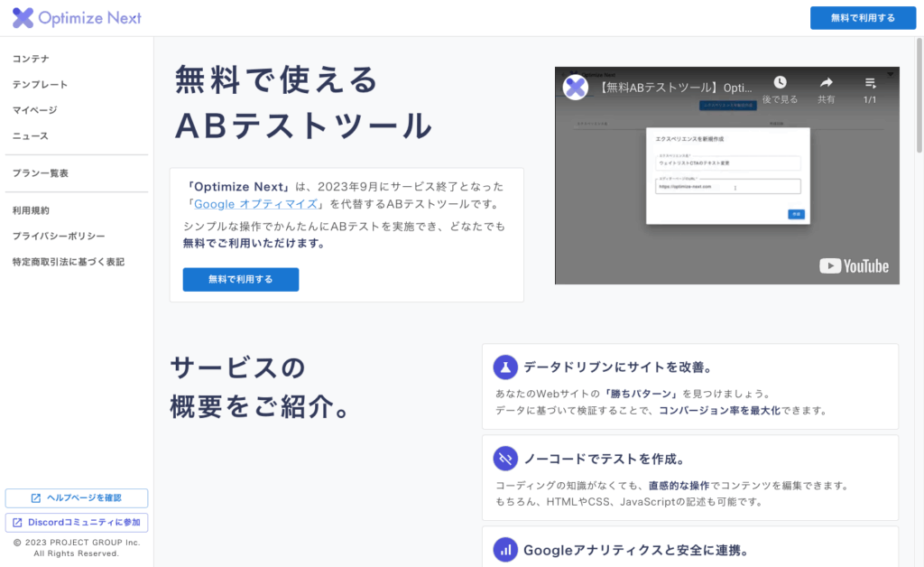Click the 無料でご利用いただけます。 bold text
924x567 pixels.
pyautogui.click(x=254, y=243)
